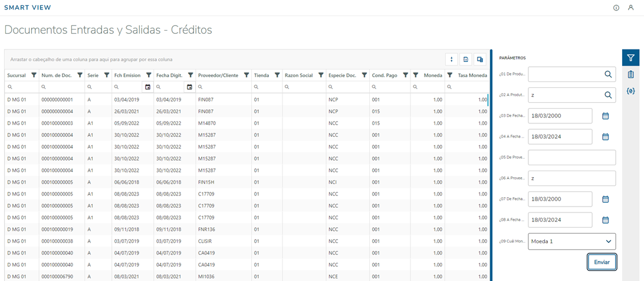Click the Tienda column search box
The width and height of the screenshot is (644, 281).
(x=267, y=87)
